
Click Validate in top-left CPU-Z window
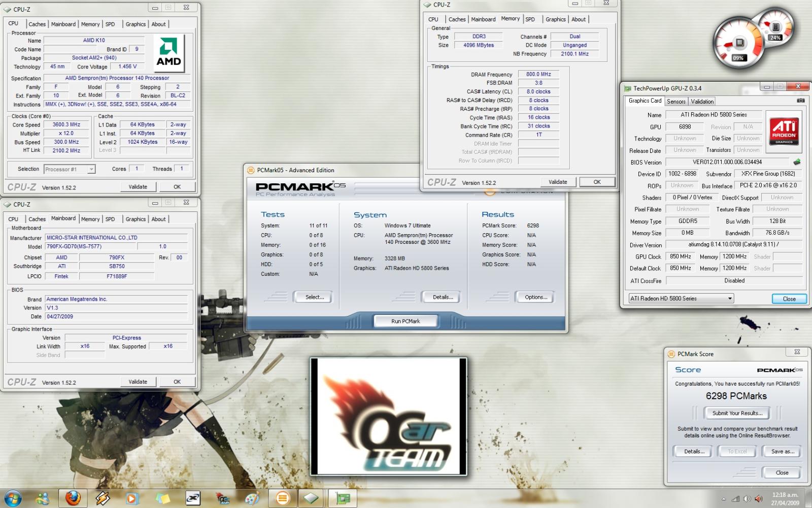(x=138, y=186)
